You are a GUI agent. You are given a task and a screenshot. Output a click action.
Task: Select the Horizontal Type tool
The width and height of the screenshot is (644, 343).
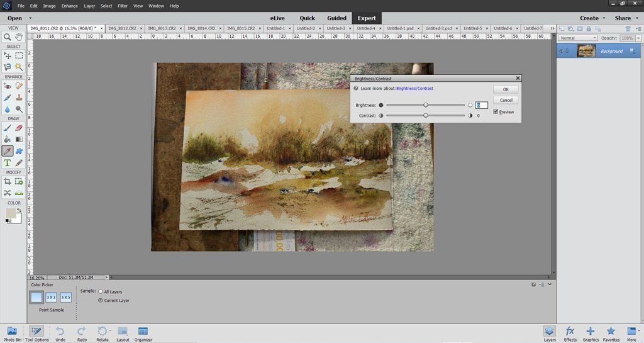8,162
